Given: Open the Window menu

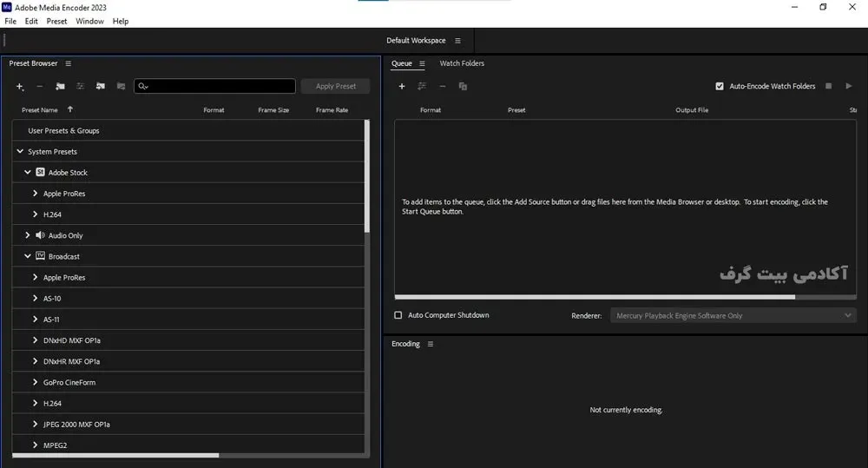Looking at the screenshot, I should [x=89, y=21].
